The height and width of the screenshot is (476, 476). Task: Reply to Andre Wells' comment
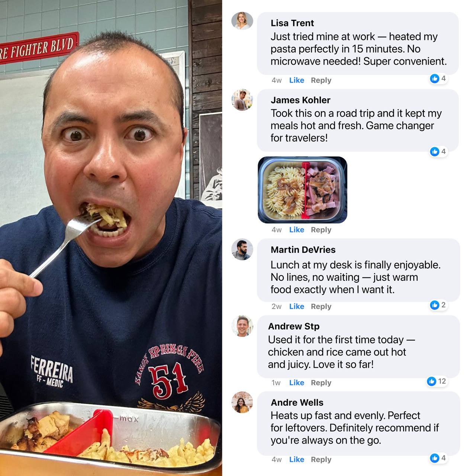pos(321,460)
